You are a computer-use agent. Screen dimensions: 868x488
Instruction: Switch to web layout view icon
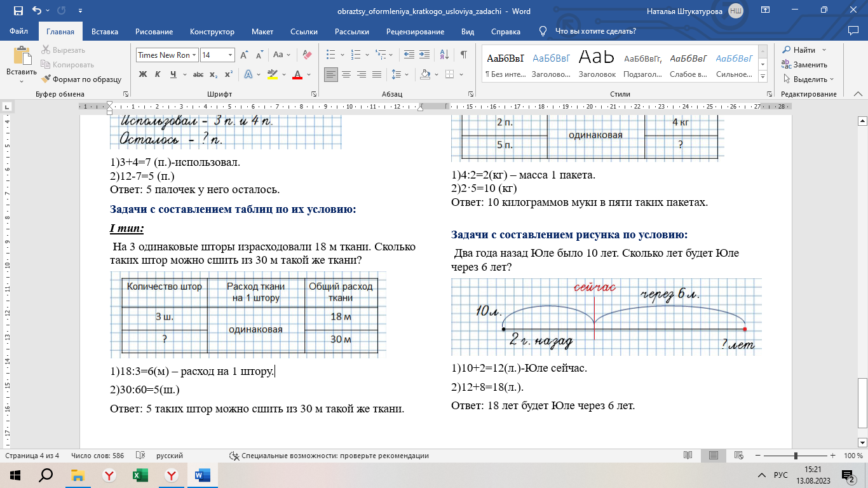[x=740, y=456]
